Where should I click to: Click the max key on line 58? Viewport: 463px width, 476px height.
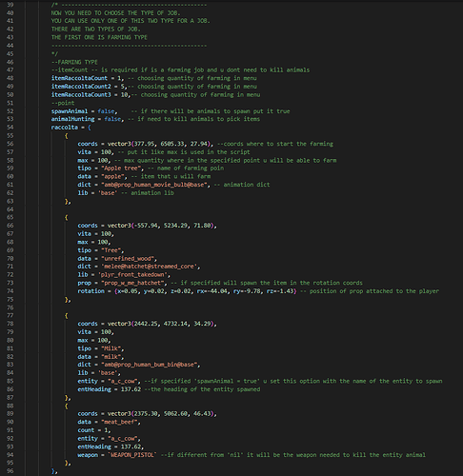tap(83, 160)
